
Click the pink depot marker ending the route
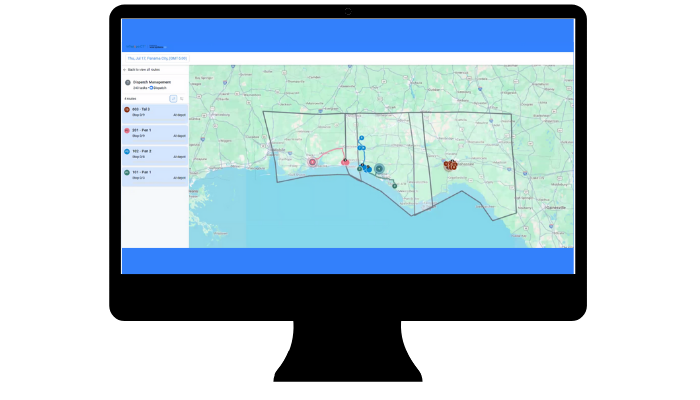345,162
